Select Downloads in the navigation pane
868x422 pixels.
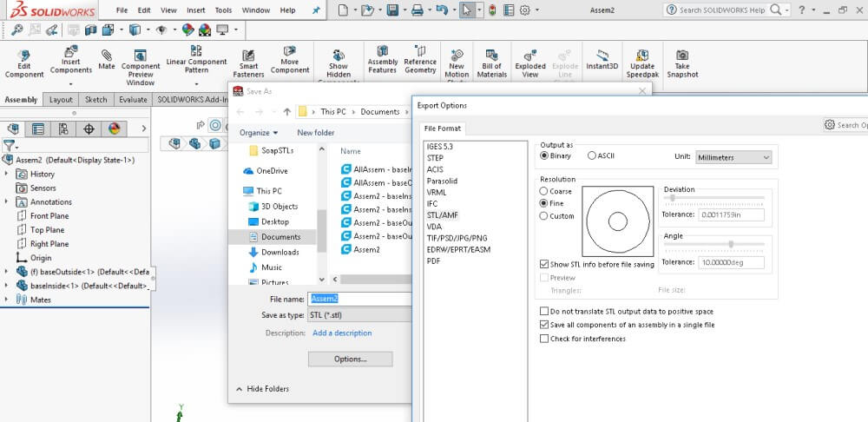click(280, 252)
